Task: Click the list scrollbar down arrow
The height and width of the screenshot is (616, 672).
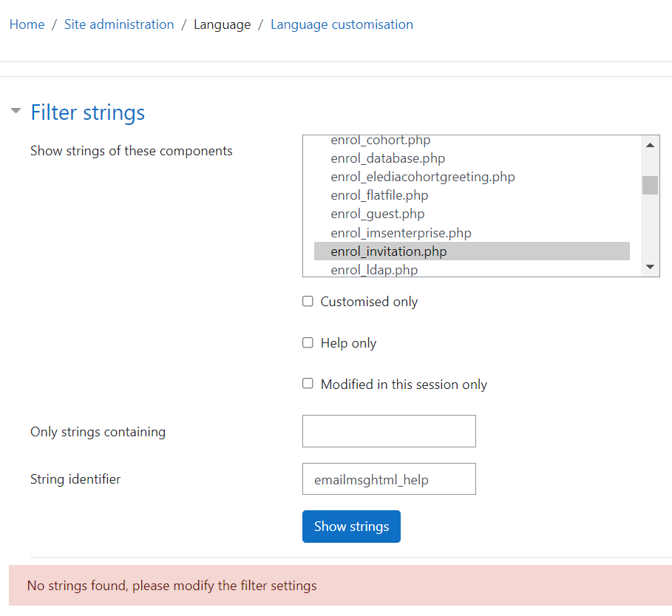Action: 650,267
